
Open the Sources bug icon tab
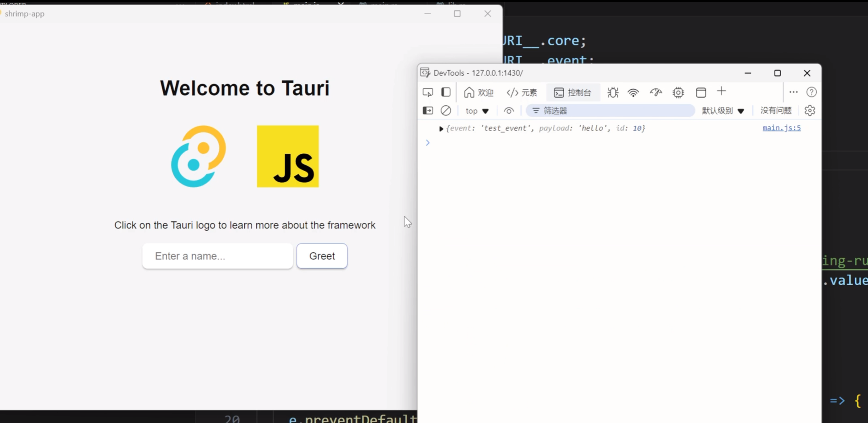pyautogui.click(x=613, y=92)
